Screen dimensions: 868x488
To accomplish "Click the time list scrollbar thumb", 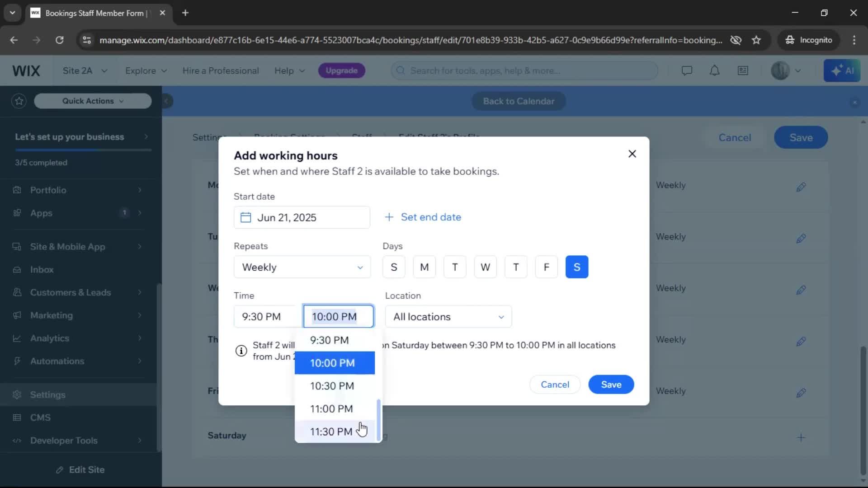I will tap(378, 420).
